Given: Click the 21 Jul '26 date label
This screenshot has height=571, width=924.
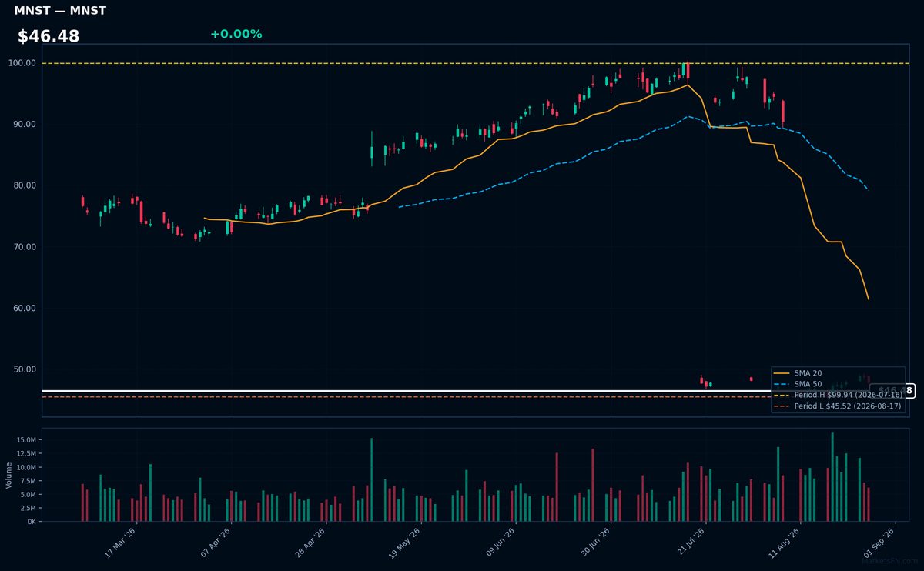Looking at the screenshot, I should pyautogui.click(x=691, y=542).
